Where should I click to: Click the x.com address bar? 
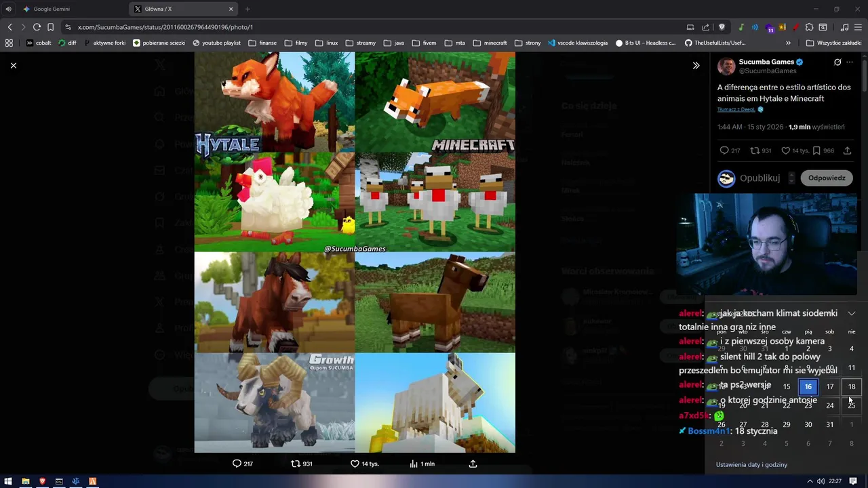[373, 27]
